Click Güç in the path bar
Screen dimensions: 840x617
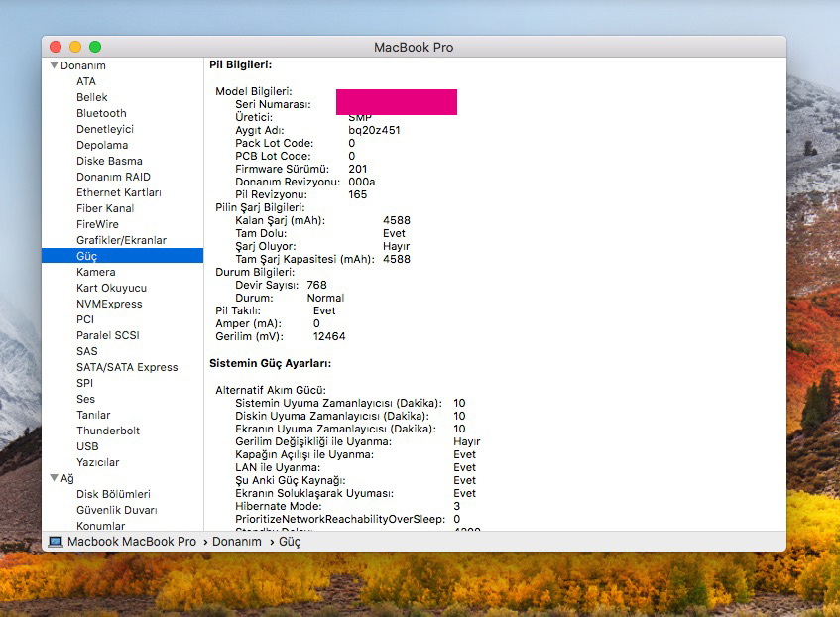(290, 542)
